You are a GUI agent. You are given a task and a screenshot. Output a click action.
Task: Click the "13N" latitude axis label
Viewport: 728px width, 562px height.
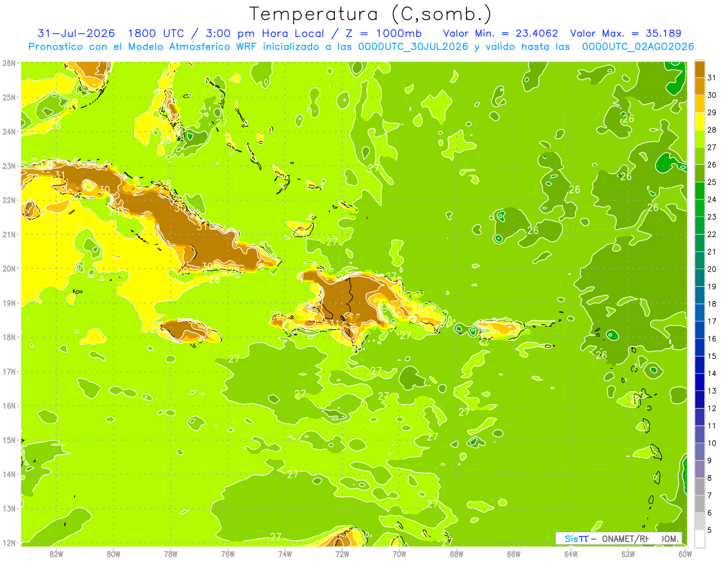9,509
